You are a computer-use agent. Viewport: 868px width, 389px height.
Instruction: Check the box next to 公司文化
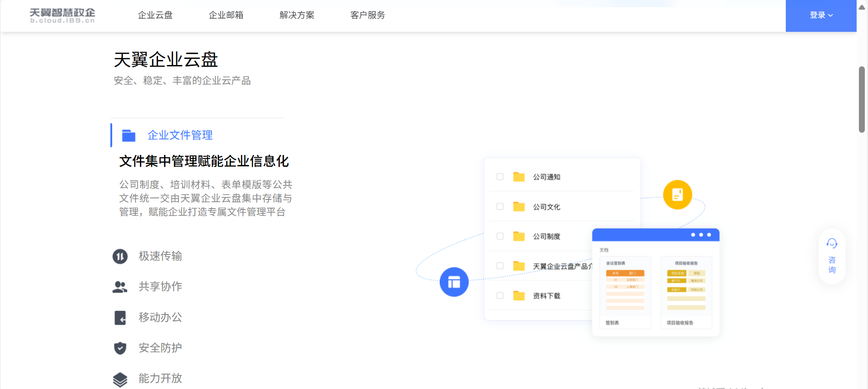[500, 206]
